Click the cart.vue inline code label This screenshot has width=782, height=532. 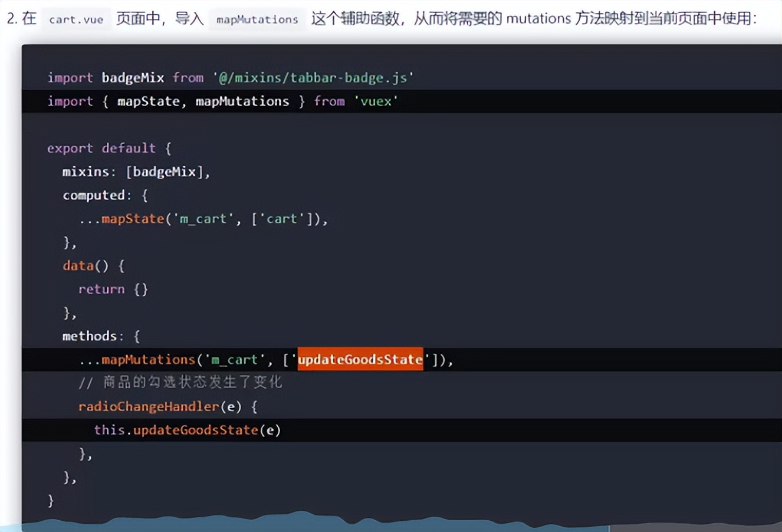pos(77,19)
